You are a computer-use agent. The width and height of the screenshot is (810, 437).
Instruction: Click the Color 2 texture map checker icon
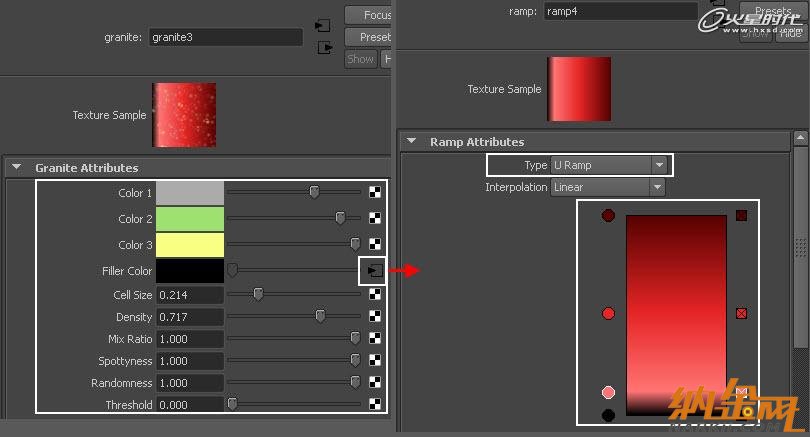click(x=375, y=218)
